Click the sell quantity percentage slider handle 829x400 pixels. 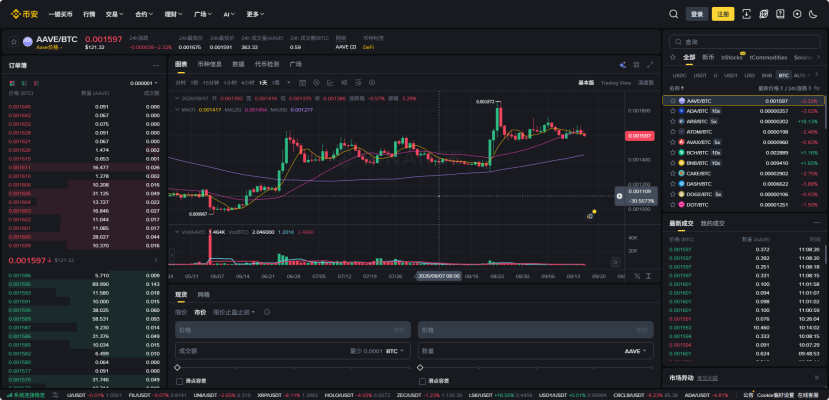point(420,367)
